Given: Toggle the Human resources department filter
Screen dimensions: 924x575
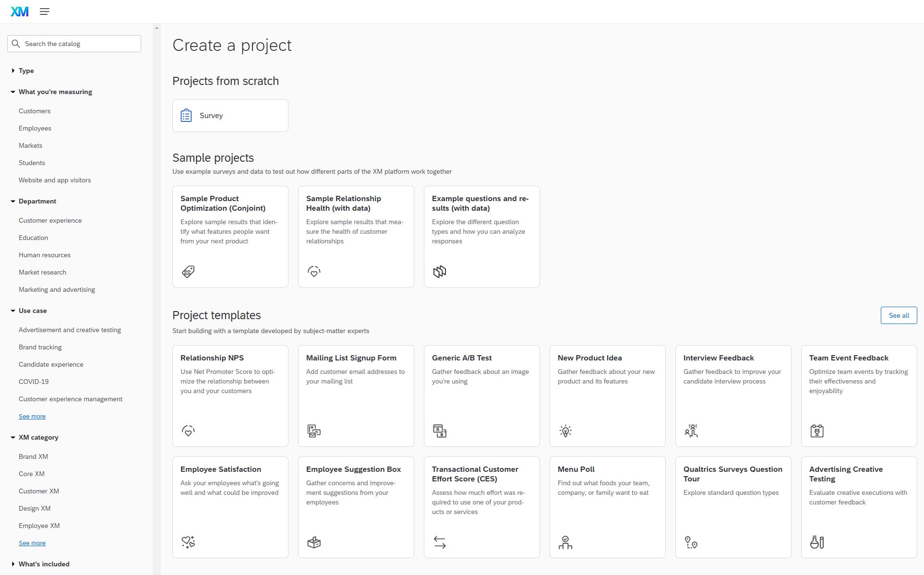Looking at the screenshot, I should tap(44, 254).
